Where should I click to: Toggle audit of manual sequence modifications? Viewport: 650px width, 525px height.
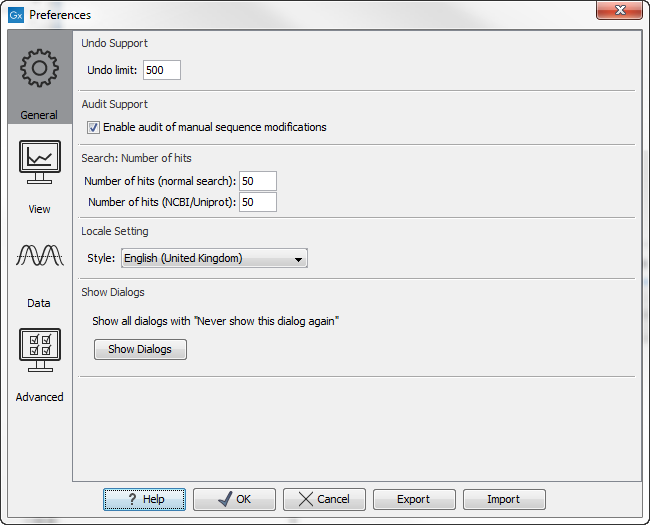point(94,127)
